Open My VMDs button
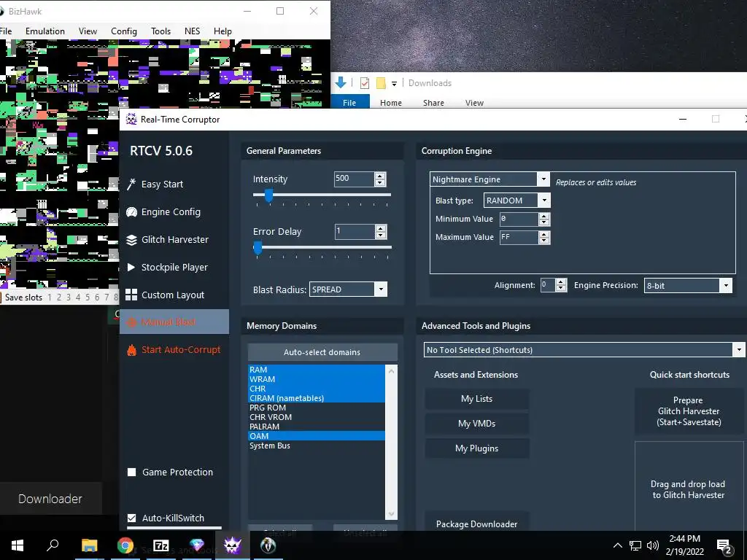This screenshot has height=560, width=747. [476, 424]
